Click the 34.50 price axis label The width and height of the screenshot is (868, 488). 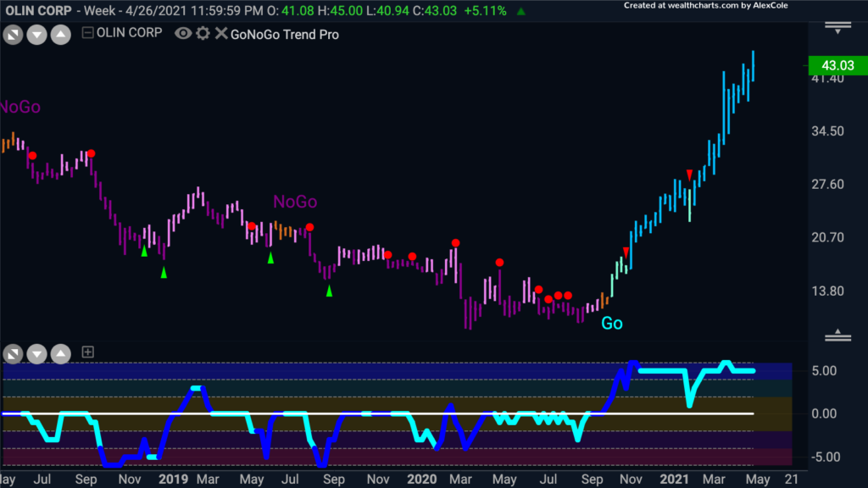(x=827, y=131)
